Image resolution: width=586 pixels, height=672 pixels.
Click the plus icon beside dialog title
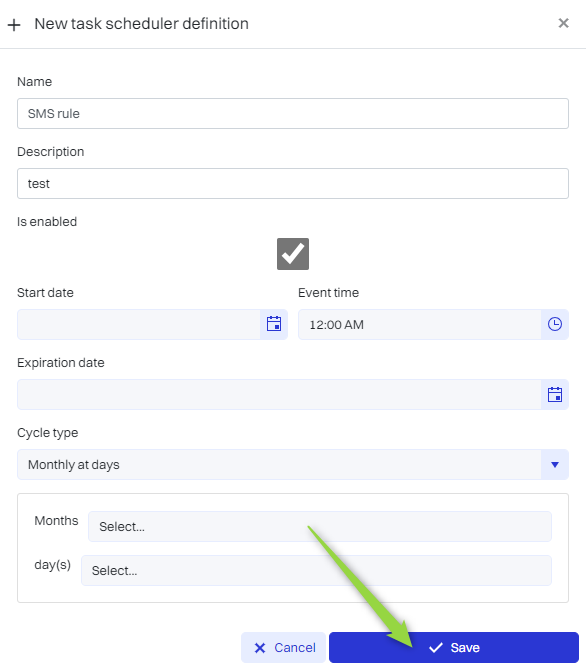(14, 25)
